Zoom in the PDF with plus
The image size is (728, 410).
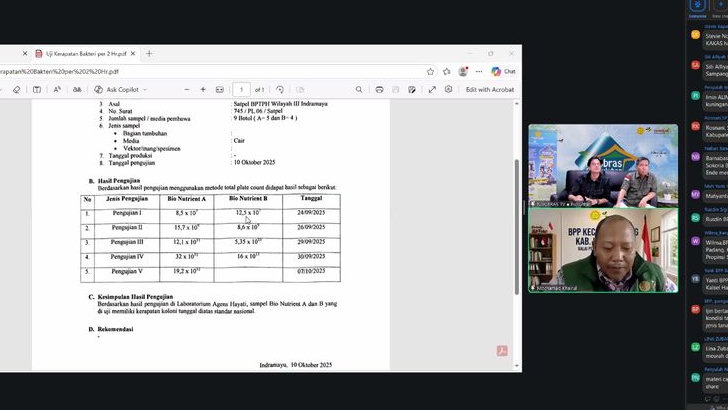tap(203, 90)
